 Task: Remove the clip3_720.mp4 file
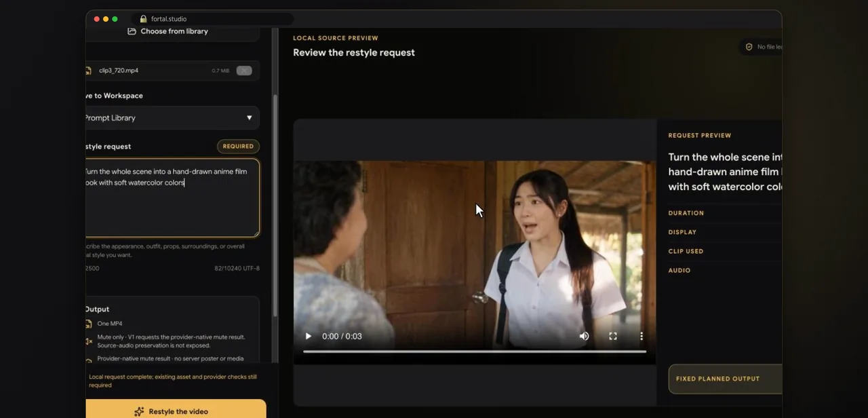(x=244, y=71)
